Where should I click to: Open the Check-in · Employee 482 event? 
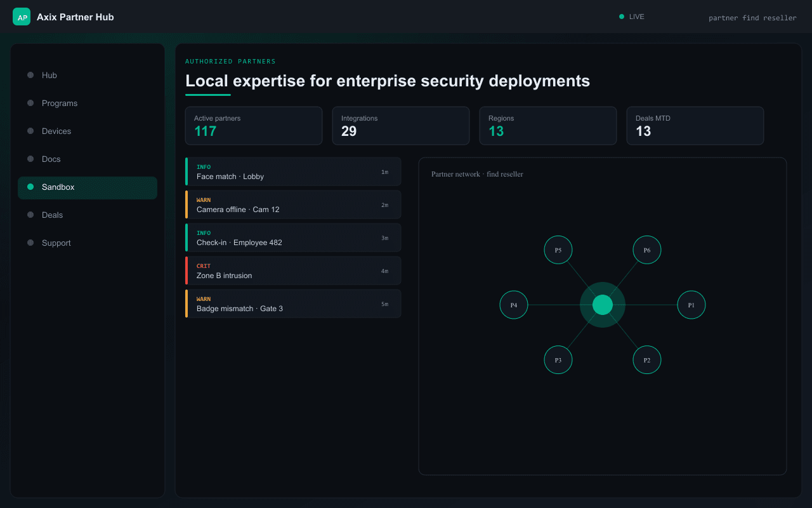click(x=293, y=237)
